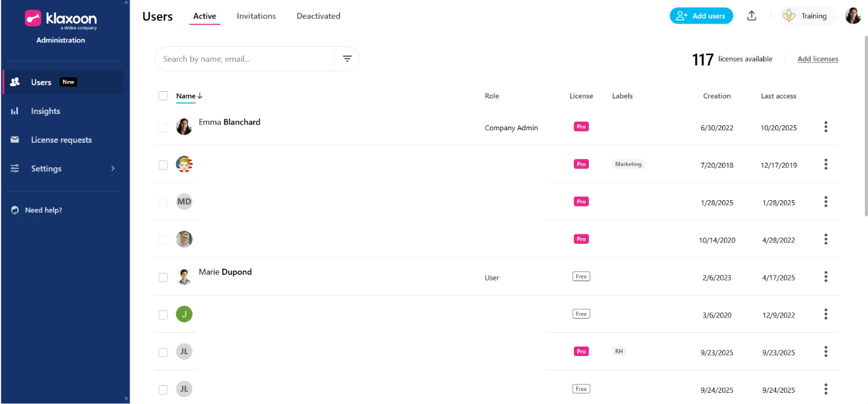Switch to the Invitations tab
Image resolution: width=868 pixels, height=404 pixels.
click(x=256, y=16)
